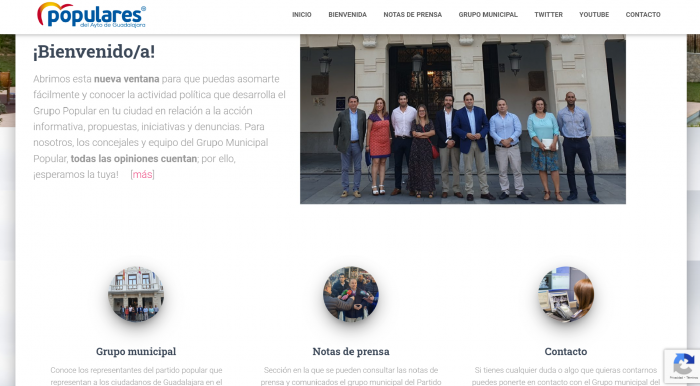Visit the TWITTER navigation link
This screenshot has width=700, height=386.
[548, 15]
